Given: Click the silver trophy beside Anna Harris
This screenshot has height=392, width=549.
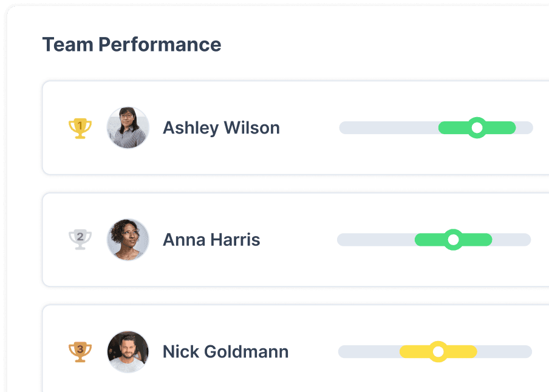Looking at the screenshot, I should click(x=80, y=239).
